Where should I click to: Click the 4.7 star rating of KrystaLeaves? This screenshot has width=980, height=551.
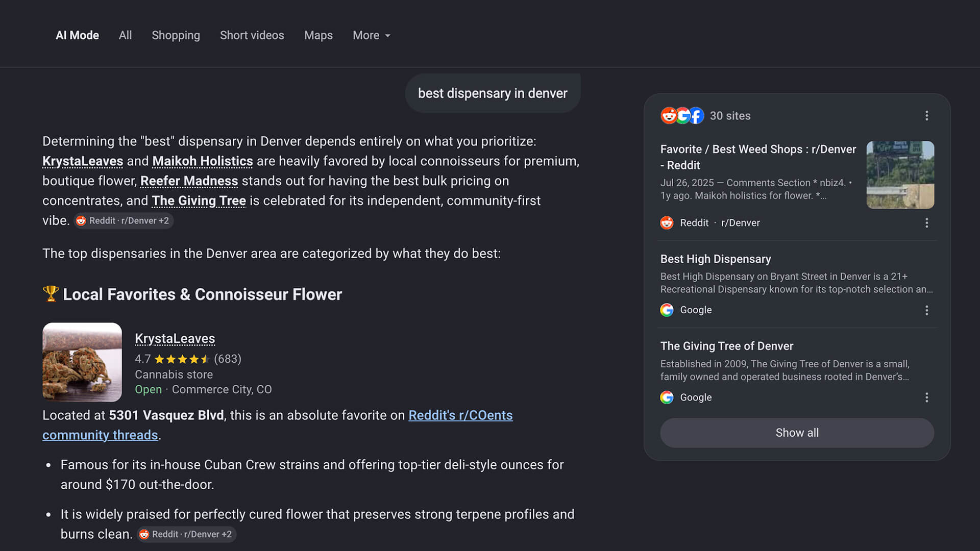[172, 359]
